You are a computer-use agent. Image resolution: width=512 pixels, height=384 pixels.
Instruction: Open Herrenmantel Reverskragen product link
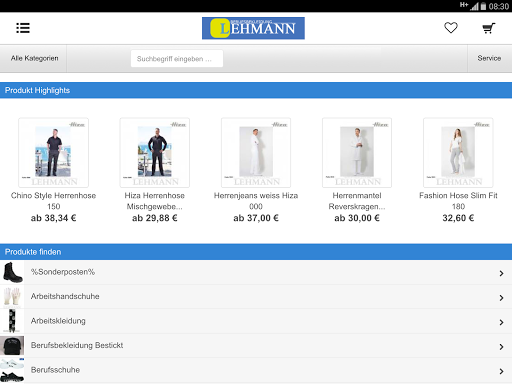[x=357, y=201]
